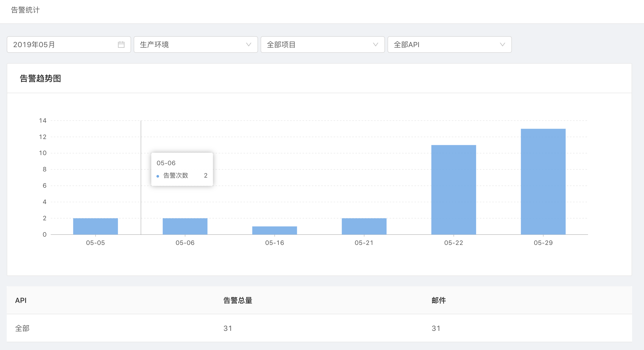Click the chevron arrow in the 全部API dropdown
This screenshot has width=644, height=350.
tap(502, 45)
